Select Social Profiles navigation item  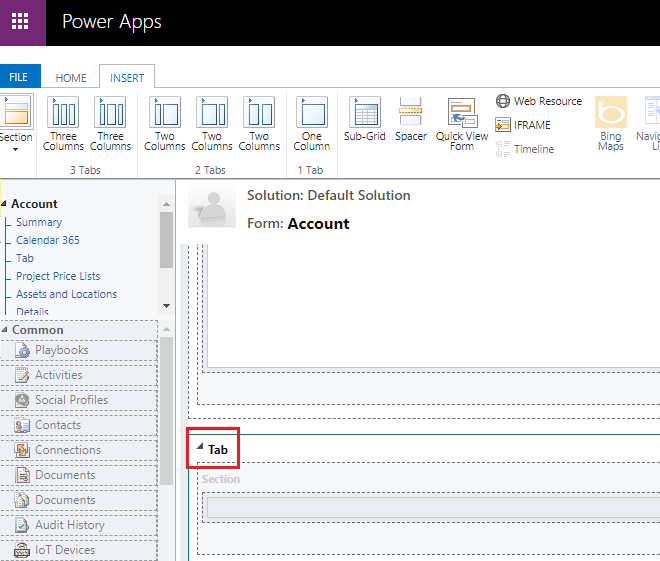(79, 400)
